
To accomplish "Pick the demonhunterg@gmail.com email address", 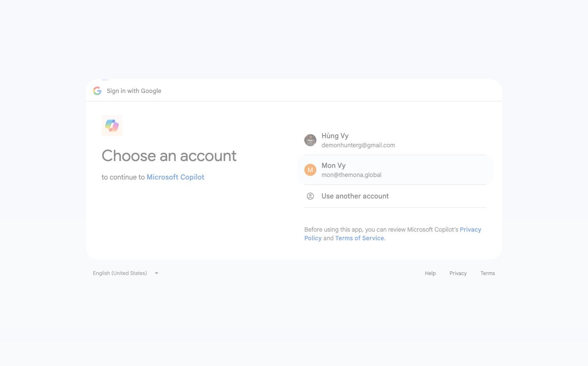I will tap(358, 145).
